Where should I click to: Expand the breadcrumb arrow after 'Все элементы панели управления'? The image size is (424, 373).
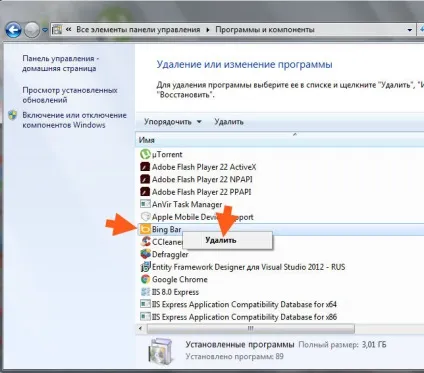[208, 30]
